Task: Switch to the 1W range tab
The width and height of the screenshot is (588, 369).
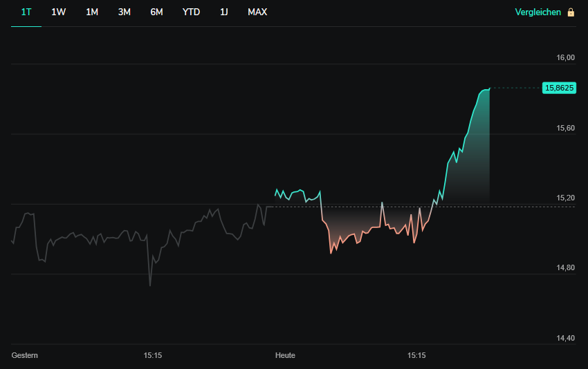Action: (59, 12)
